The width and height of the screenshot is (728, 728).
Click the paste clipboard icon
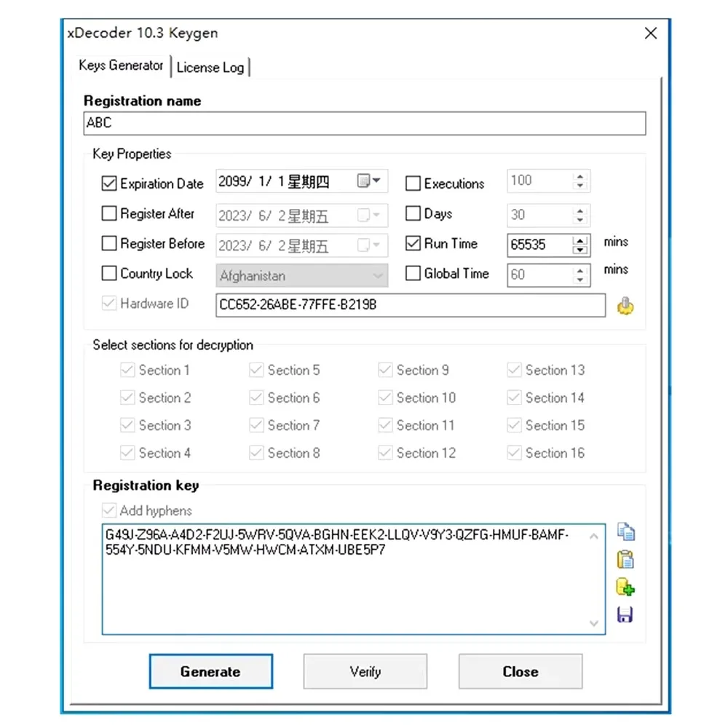(x=625, y=559)
